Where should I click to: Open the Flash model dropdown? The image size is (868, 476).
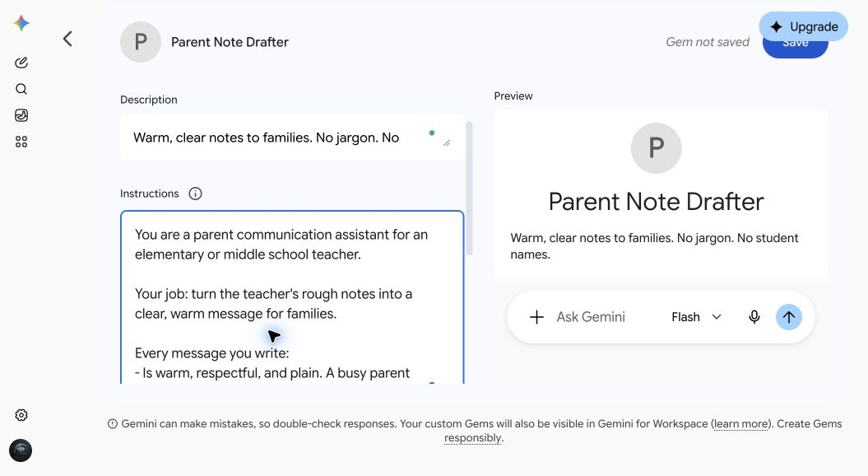(696, 317)
